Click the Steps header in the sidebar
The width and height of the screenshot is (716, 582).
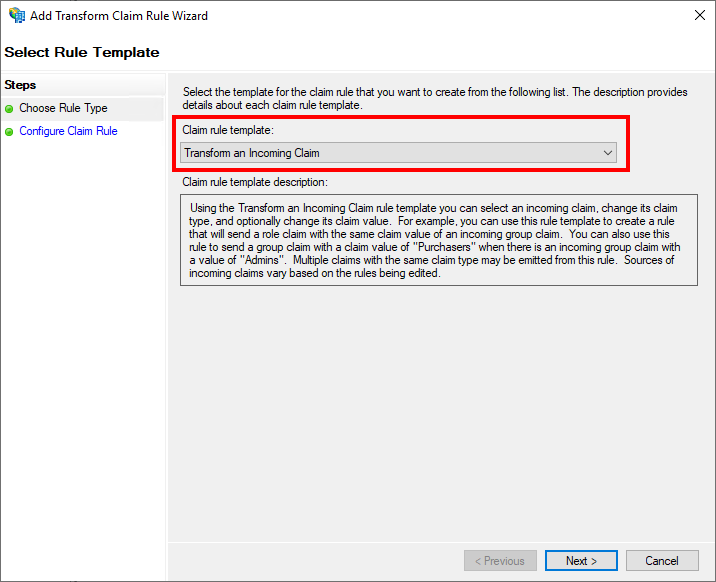coord(20,85)
